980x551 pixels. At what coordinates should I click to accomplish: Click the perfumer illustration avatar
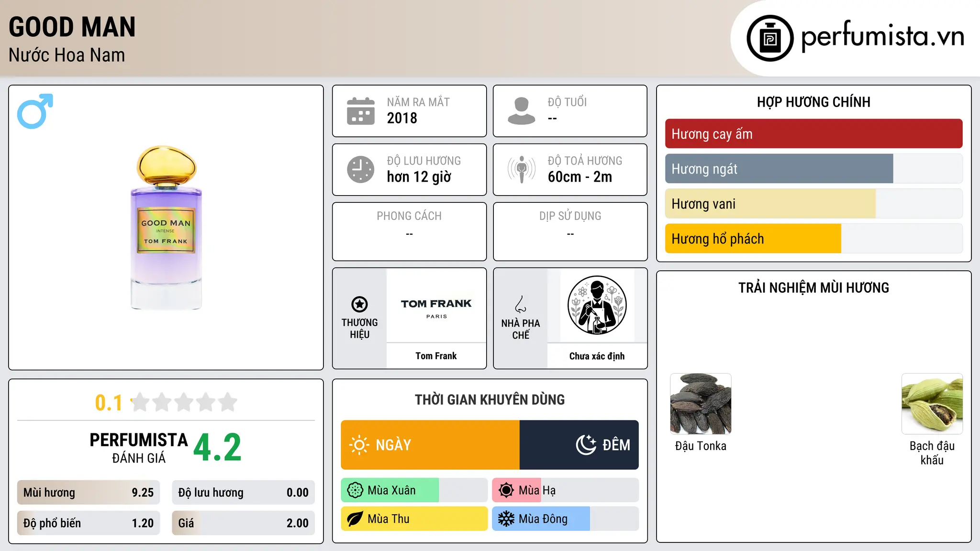tap(597, 305)
